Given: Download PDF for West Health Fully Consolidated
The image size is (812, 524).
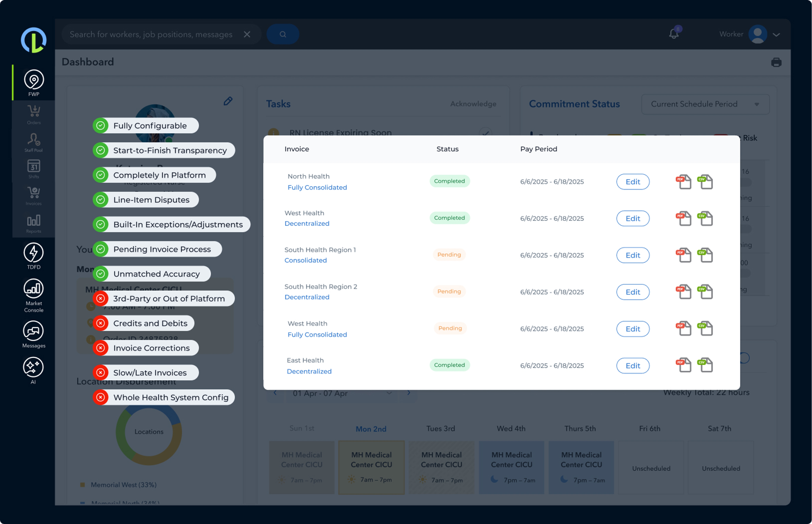Looking at the screenshot, I should pos(683,329).
